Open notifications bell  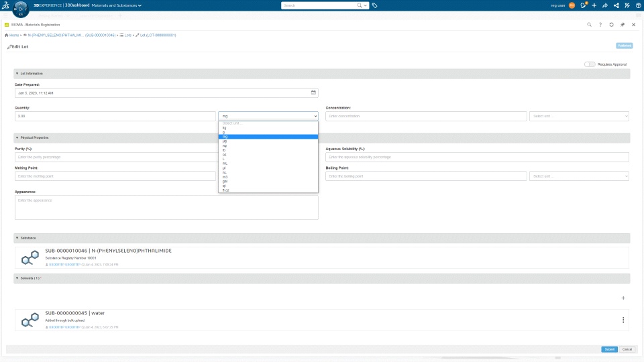583,5
